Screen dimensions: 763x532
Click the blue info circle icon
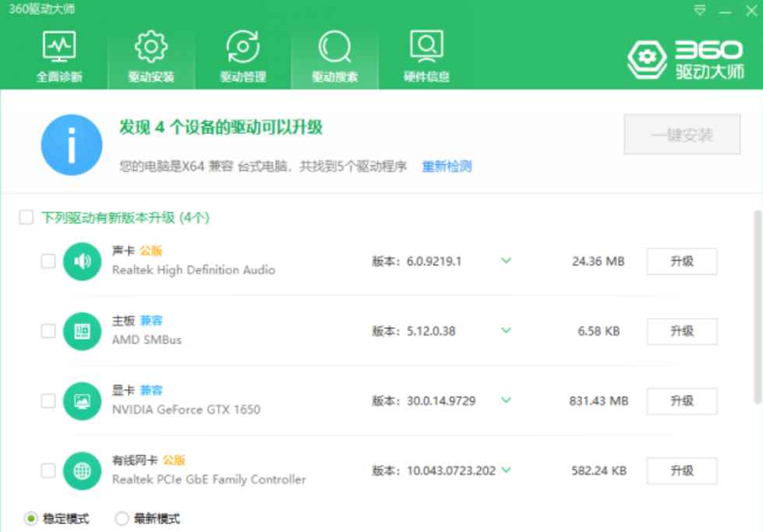[71, 145]
